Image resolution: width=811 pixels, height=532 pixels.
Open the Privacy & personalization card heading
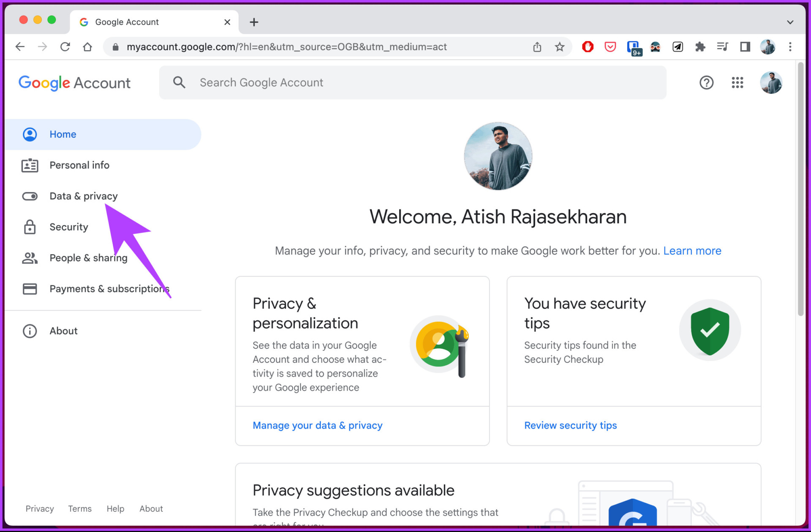pos(305,313)
